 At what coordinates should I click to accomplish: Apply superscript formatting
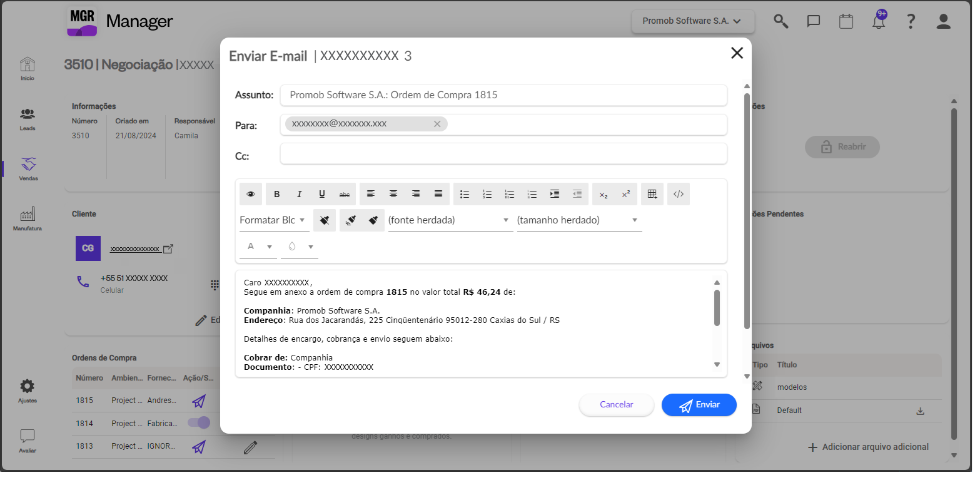pos(626,194)
